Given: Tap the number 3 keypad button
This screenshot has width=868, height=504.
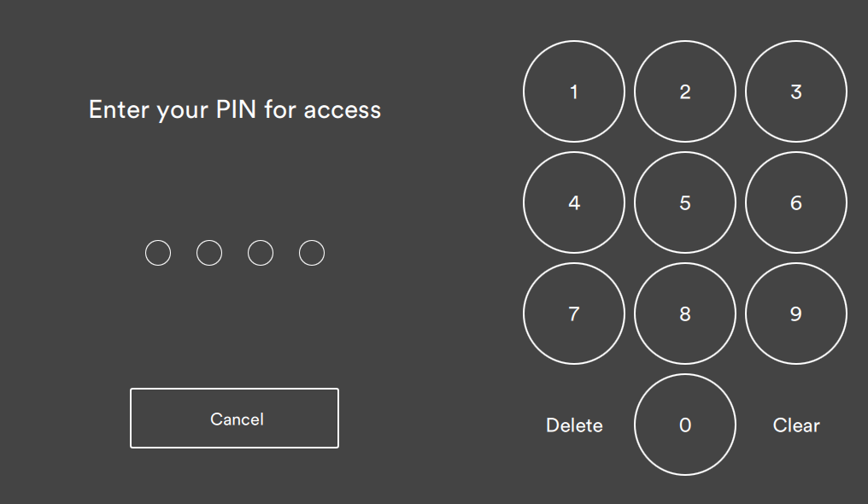Looking at the screenshot, I should click(x=796, y=91).
